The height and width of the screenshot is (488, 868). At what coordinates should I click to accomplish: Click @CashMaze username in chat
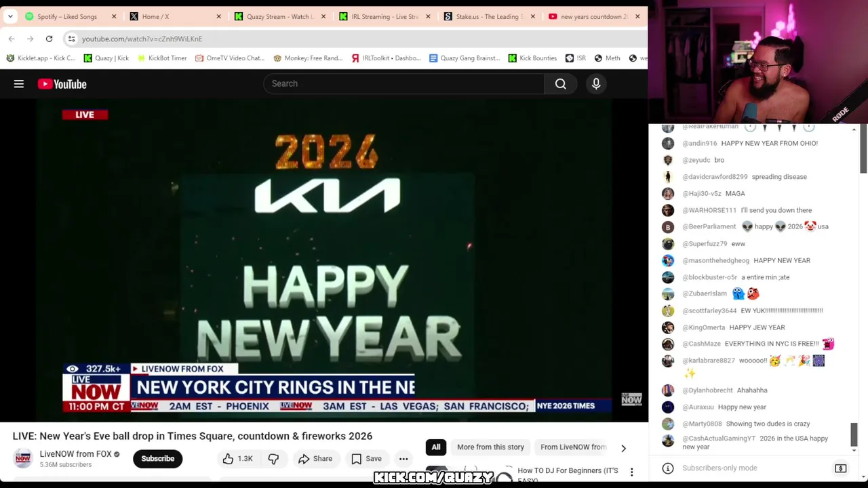701,344
